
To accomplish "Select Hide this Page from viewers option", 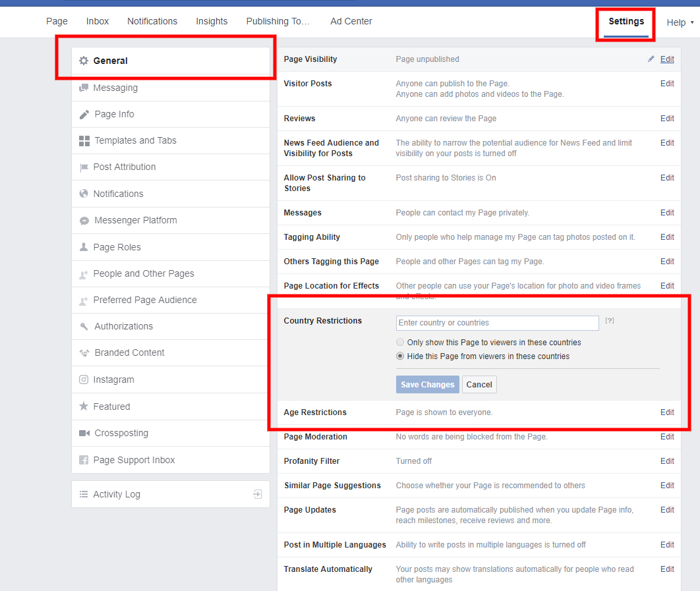I will [400, 356].
